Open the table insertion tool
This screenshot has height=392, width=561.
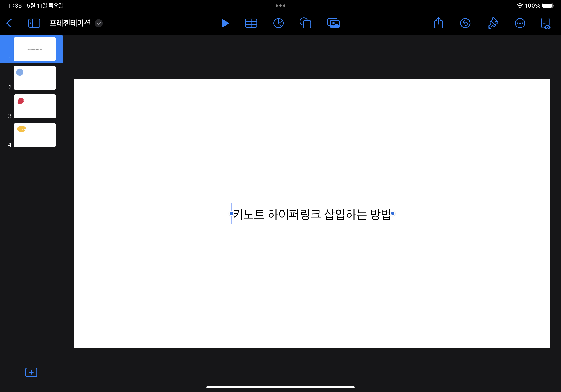click(x=251, y=23)
